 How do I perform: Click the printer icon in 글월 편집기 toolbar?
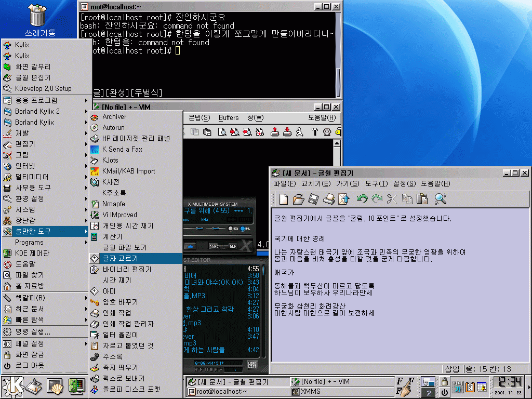tap(329, 199)
